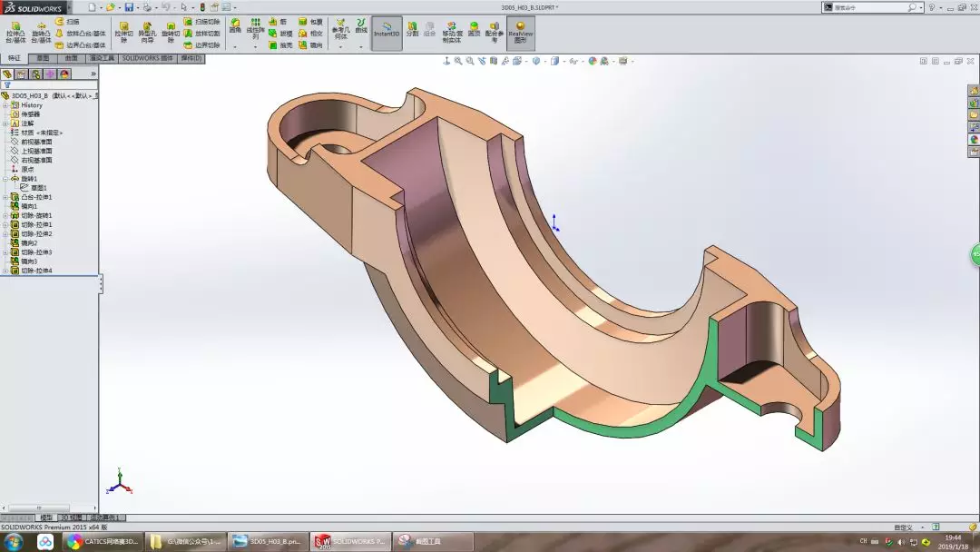Select the Intersect (相交) tool
This screenshot has height=552, width=980.
(x=310, y=34)
